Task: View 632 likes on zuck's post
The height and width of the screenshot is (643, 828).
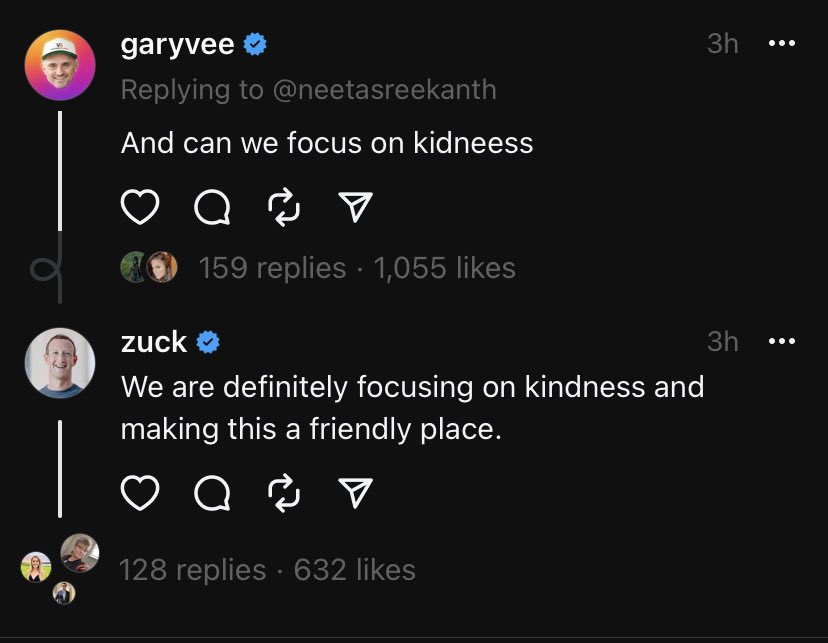Action: 355,570
